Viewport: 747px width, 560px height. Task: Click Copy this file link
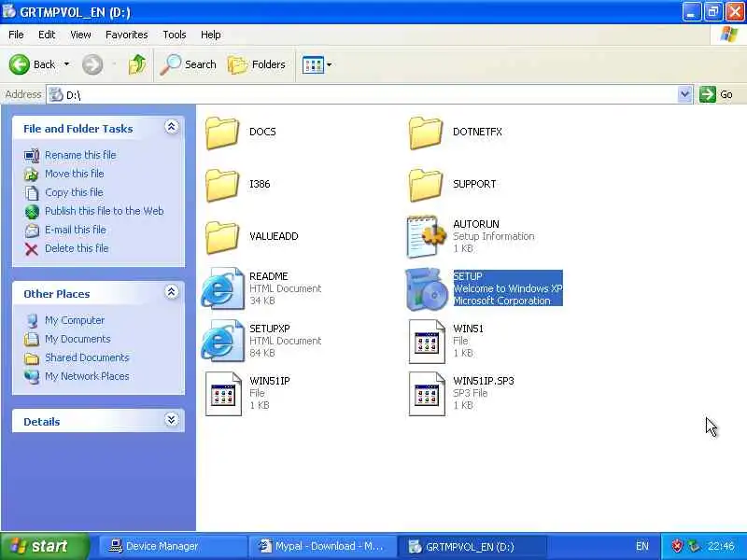[x=74, y=192]
